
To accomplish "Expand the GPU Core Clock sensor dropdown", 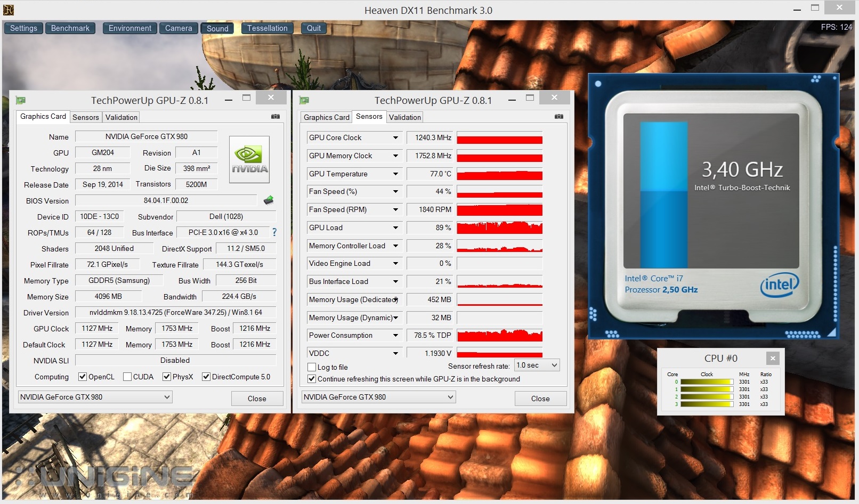I will pyautogui.click(x=395, y=137).
